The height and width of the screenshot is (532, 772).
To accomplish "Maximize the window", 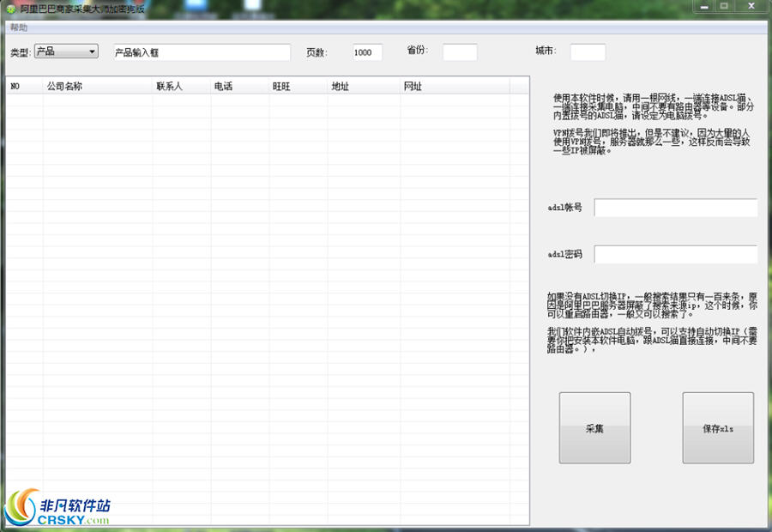I will click(x=724, y=6).
